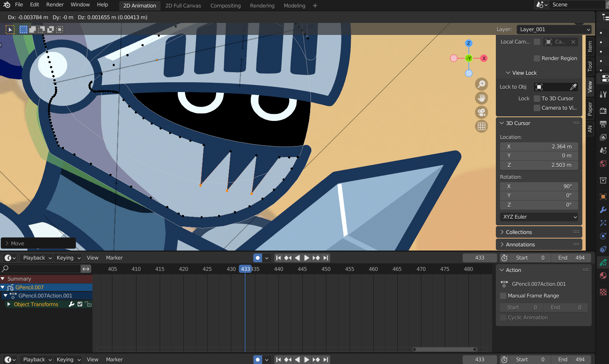Click the 3D Cursor Location X field

click(539, 147)
